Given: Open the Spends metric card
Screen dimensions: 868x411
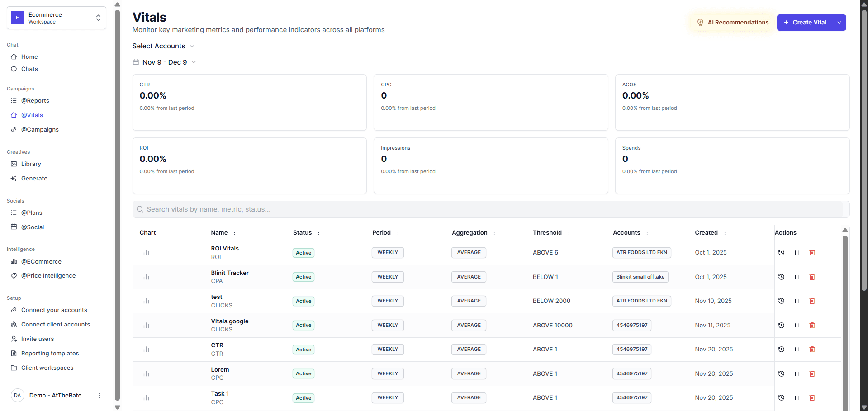Looking at the screenshot, I should (732, 166).
